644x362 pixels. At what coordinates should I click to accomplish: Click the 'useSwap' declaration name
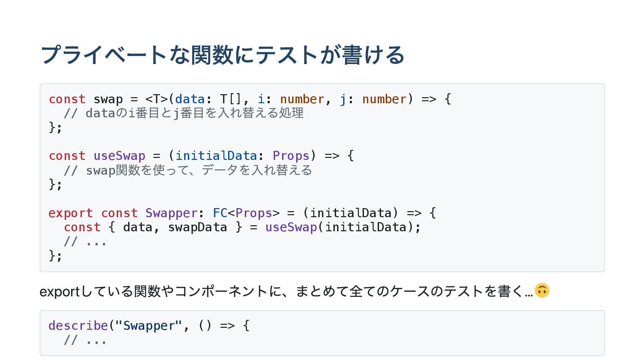coord(119,156)
